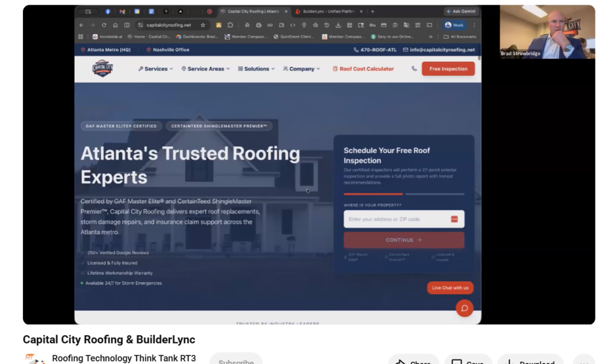Click the Live Chat with us button
Screen dimensions: 602x364
click(450, 288)
